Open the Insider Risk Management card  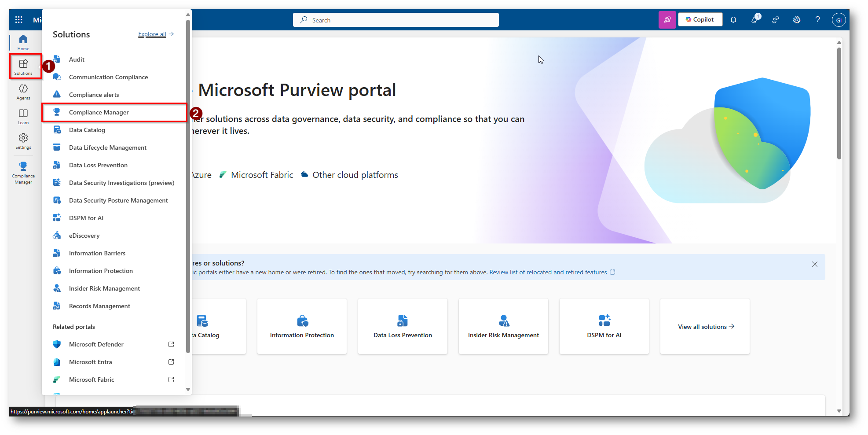[x=503, y=326]
